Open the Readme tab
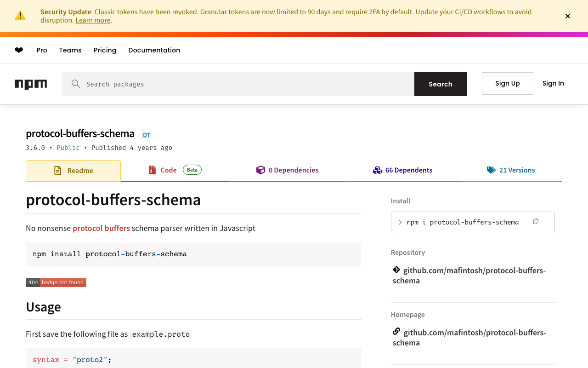The width and height of the screenshot is (588, 368). click(73, 171)
